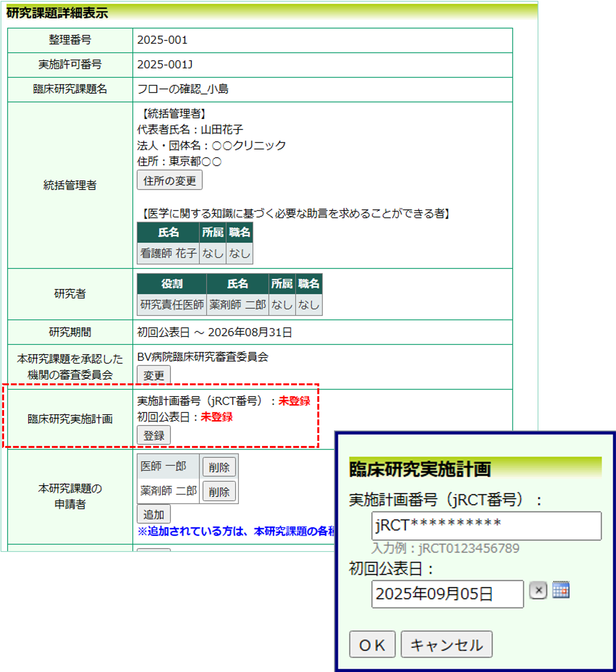
Task: Delete applicant 医師 一郎 with 削除
Action: [220, 467]
